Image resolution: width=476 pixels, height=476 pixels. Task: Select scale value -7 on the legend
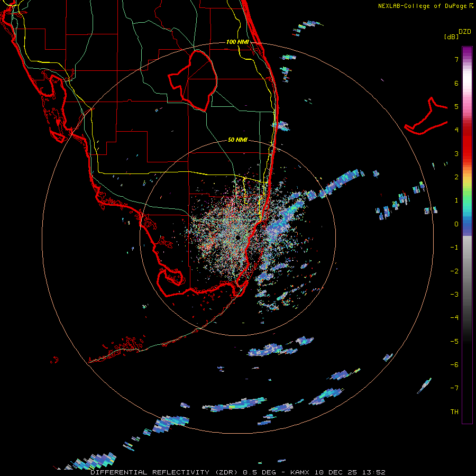click(x=454, y=388)
